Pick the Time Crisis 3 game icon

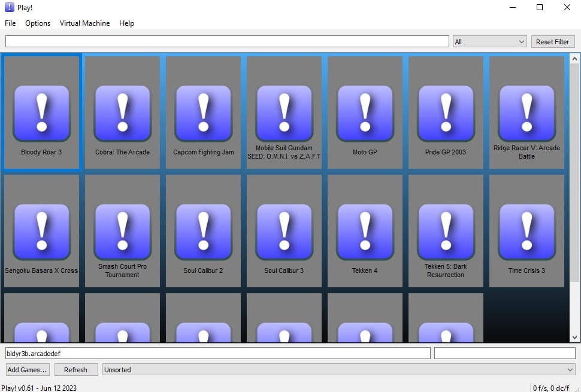(x=527, y=232)
